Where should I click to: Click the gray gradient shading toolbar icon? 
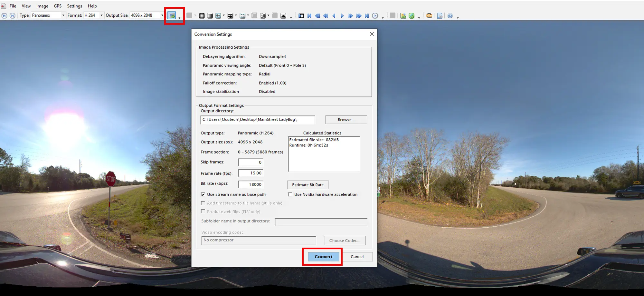(x=210, y=15)
